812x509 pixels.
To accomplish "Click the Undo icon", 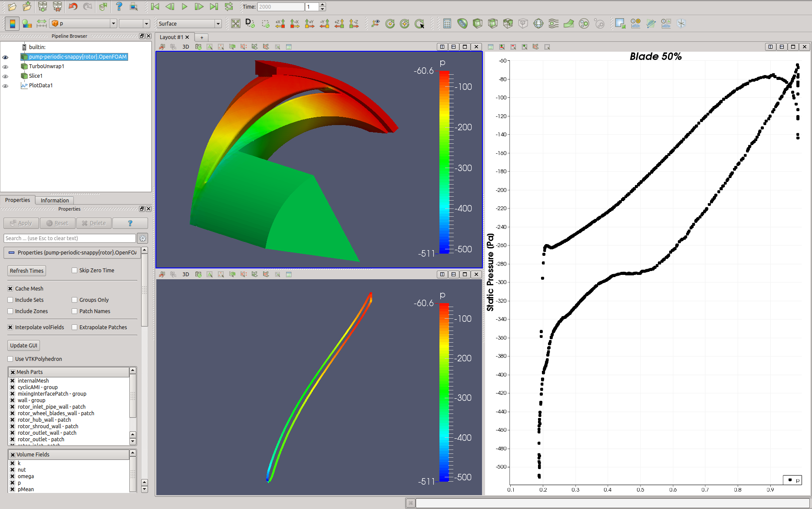I will 73,7.
